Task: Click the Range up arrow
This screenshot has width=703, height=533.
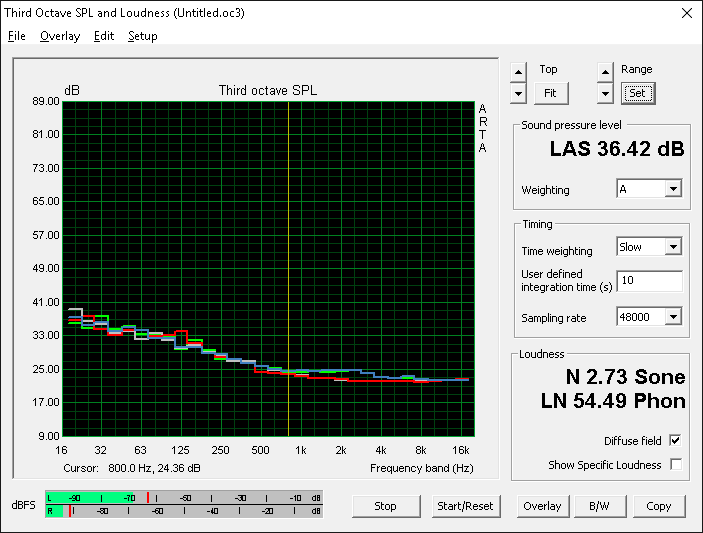Action: coord(605,72)
